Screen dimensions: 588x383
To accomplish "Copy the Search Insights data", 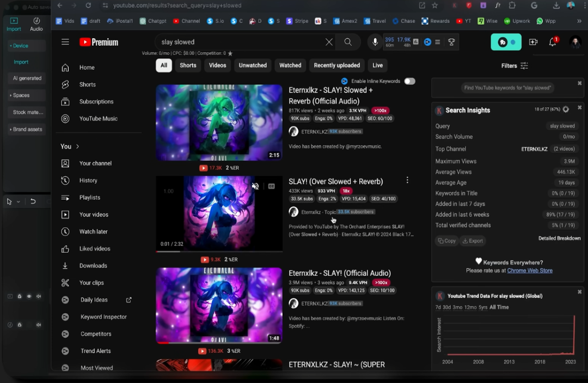I will [446, 241].
